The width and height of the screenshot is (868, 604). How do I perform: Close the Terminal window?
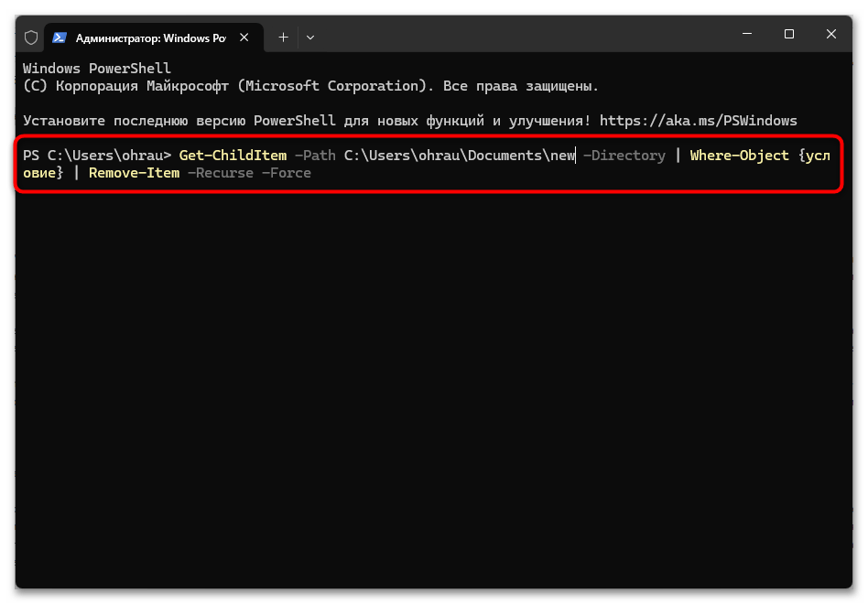(x=830, y=34)
